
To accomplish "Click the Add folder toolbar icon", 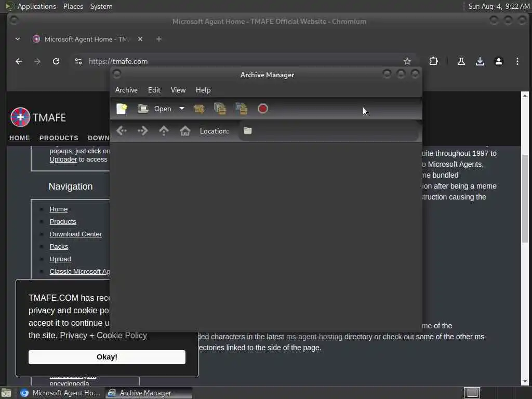I will [x=242, y=109].
